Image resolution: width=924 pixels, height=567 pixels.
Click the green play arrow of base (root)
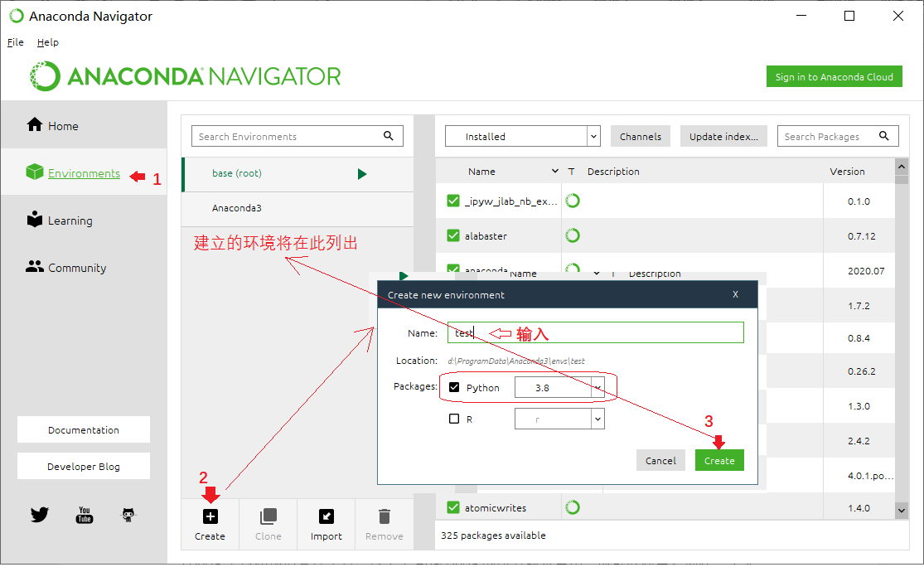click(362, 174)
